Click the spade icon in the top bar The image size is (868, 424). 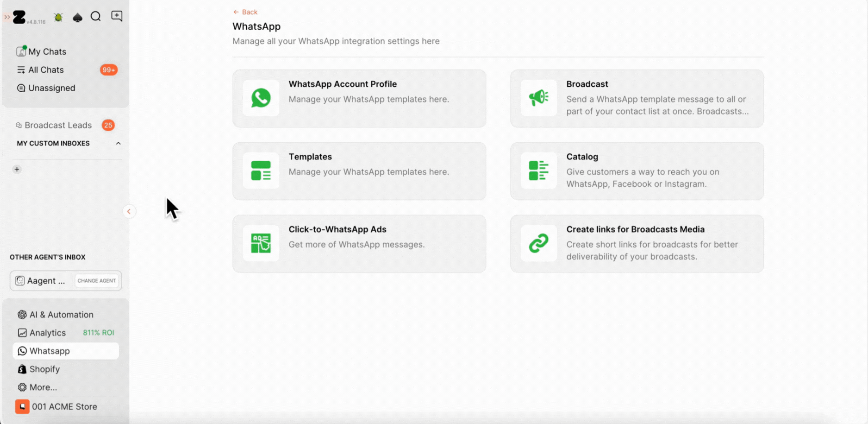pos(77,17)
